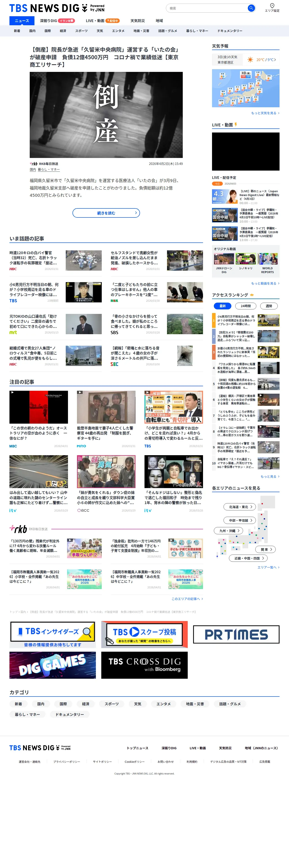
Task: Open シノキャリ video icon
Action: click(246, 259)
